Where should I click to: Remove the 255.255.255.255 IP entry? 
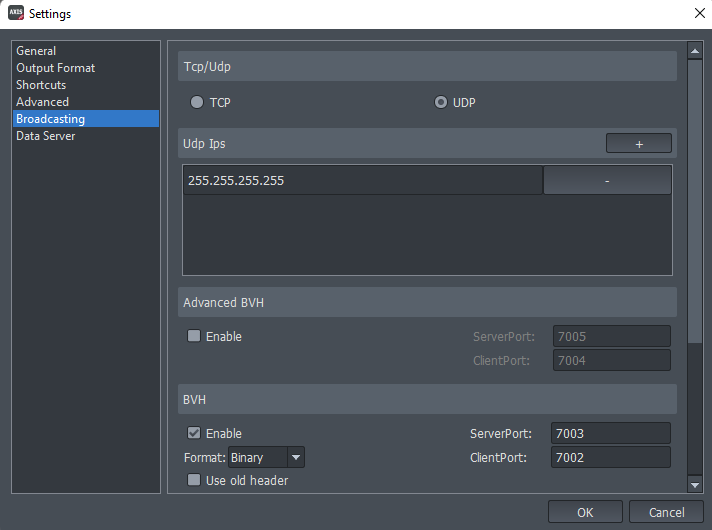(x=607, y=180)
